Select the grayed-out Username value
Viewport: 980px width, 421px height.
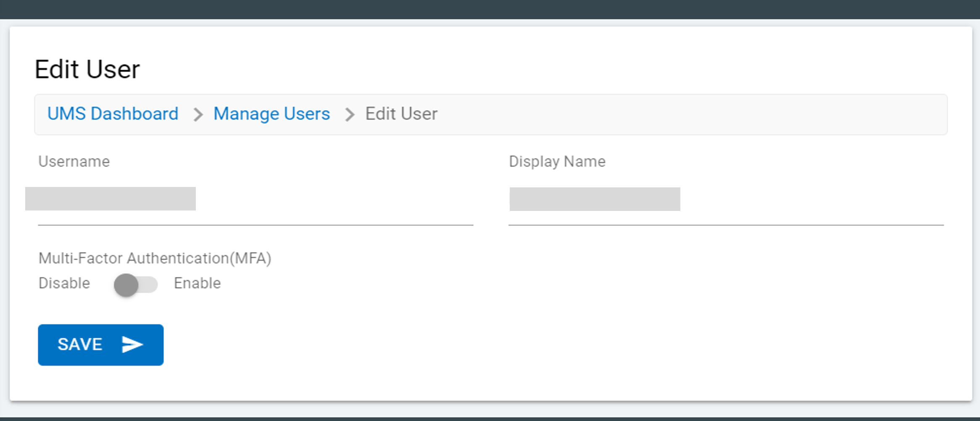point(111,199)
